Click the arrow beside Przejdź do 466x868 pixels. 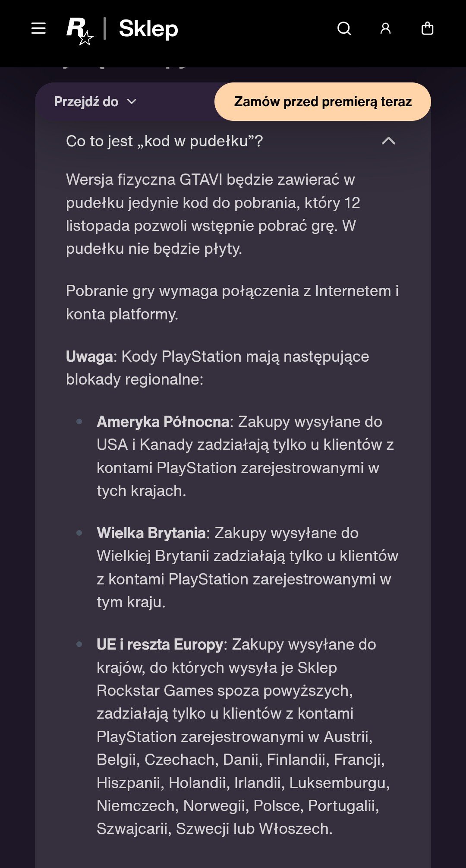point(132,102)
